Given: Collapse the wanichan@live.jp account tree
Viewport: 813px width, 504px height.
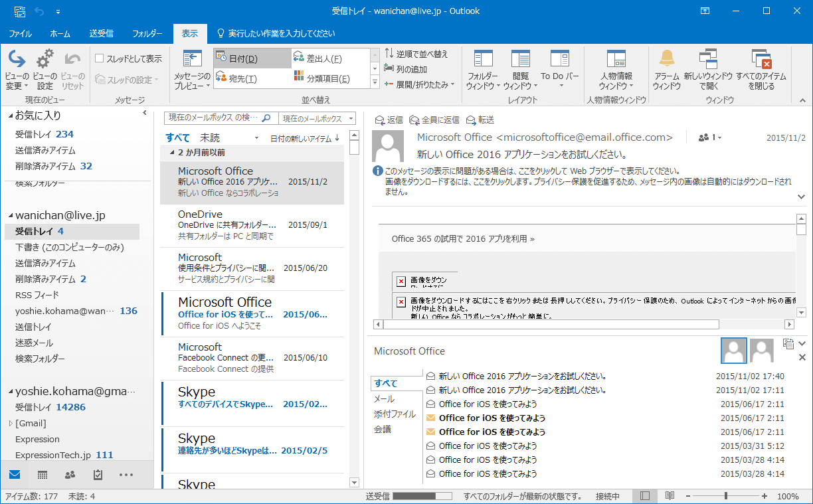Looking at the screenshot, I should [x=10, y=216].
